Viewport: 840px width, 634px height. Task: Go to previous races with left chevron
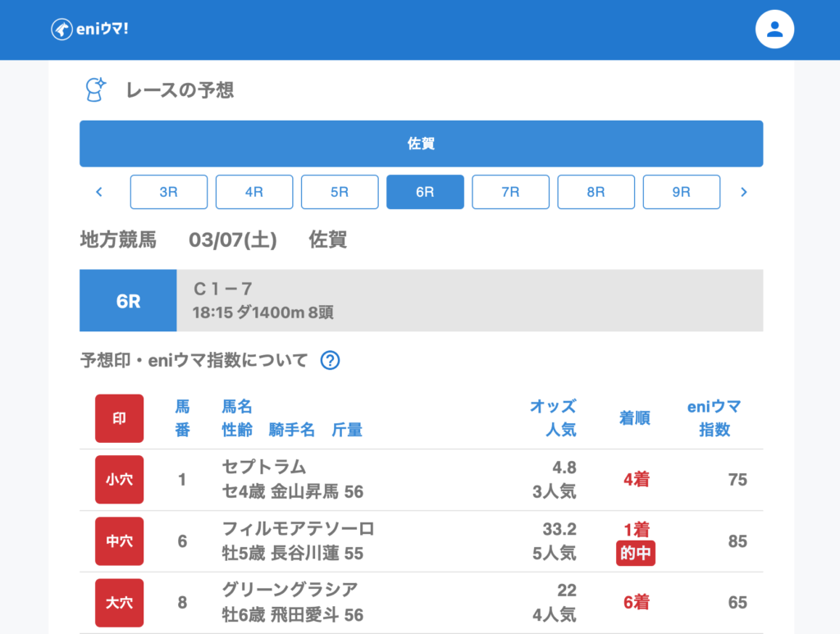tap(99, 192)
